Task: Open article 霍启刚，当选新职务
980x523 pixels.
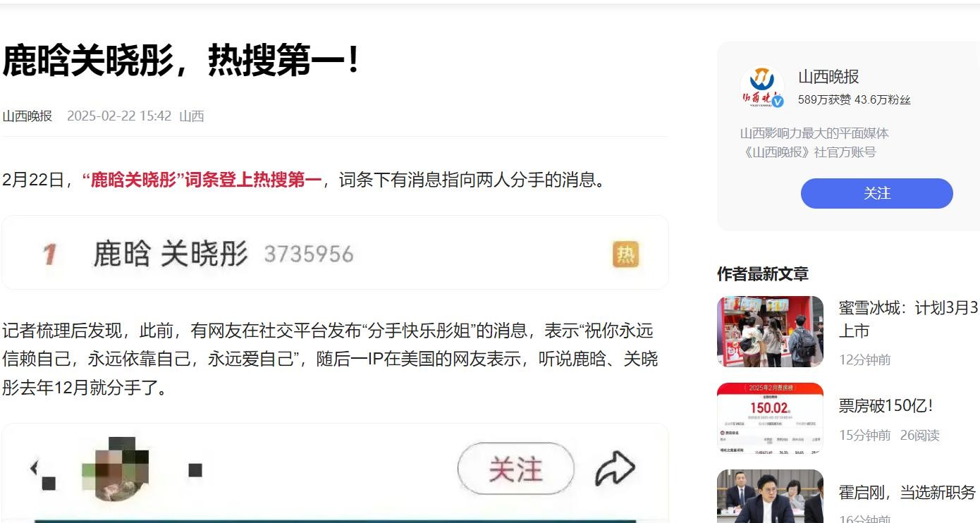Action: pyautogui.click(x=907, y=492)
